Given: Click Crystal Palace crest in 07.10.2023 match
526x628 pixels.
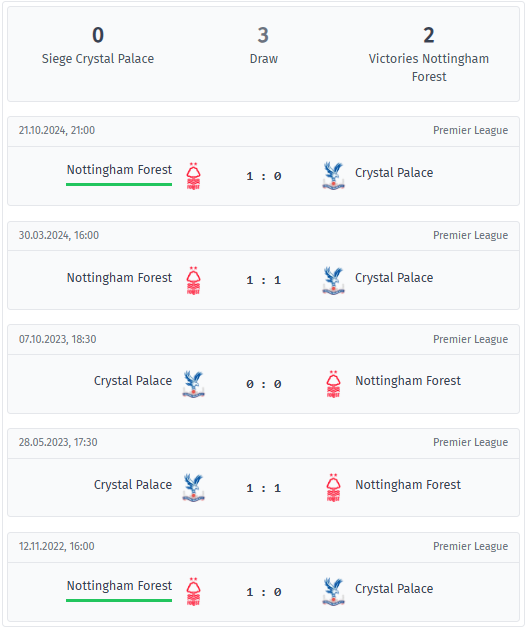Looking at the screenshot, I should click(x=193, y=384).
